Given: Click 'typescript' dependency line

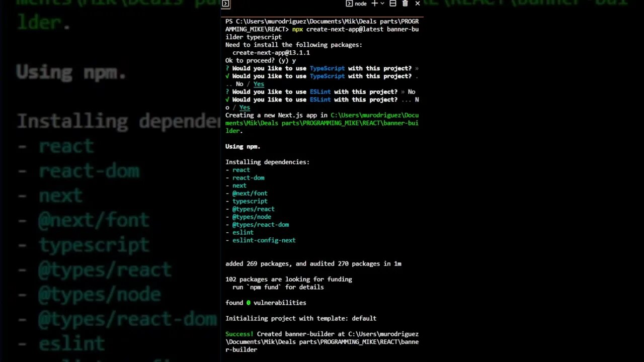Looking at the screenshot, I should point(247,201).
